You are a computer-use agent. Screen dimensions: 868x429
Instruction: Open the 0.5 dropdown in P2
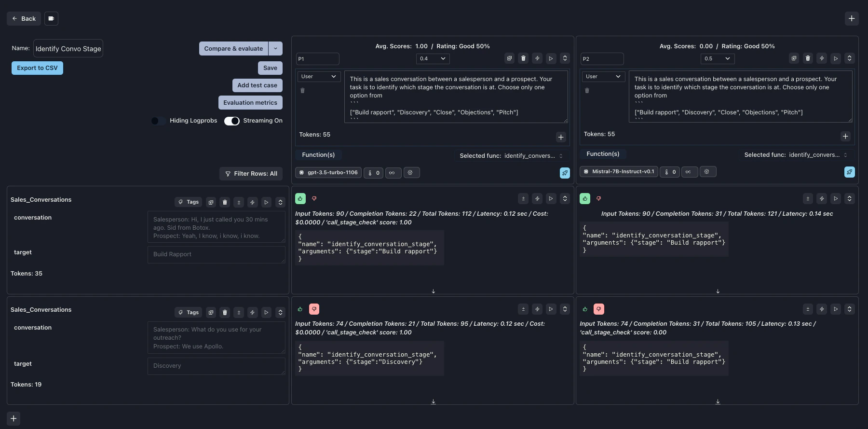718,58
